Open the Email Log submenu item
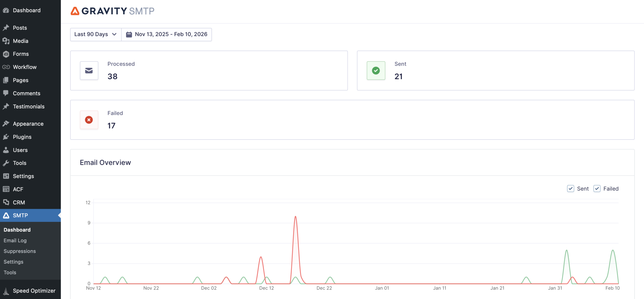 15,240
